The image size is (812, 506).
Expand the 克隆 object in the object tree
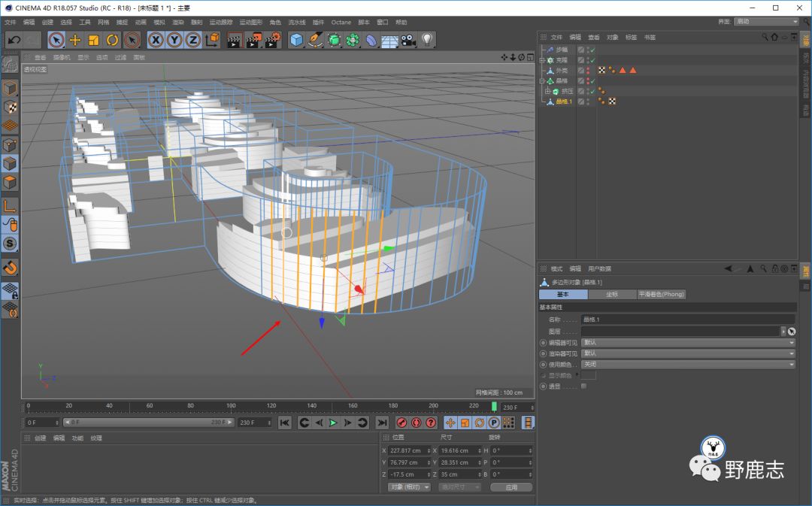(542, 60)
